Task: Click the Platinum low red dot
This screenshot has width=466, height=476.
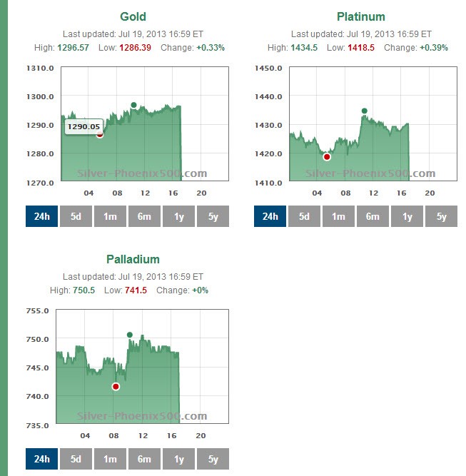Action: tap(327, 157)
